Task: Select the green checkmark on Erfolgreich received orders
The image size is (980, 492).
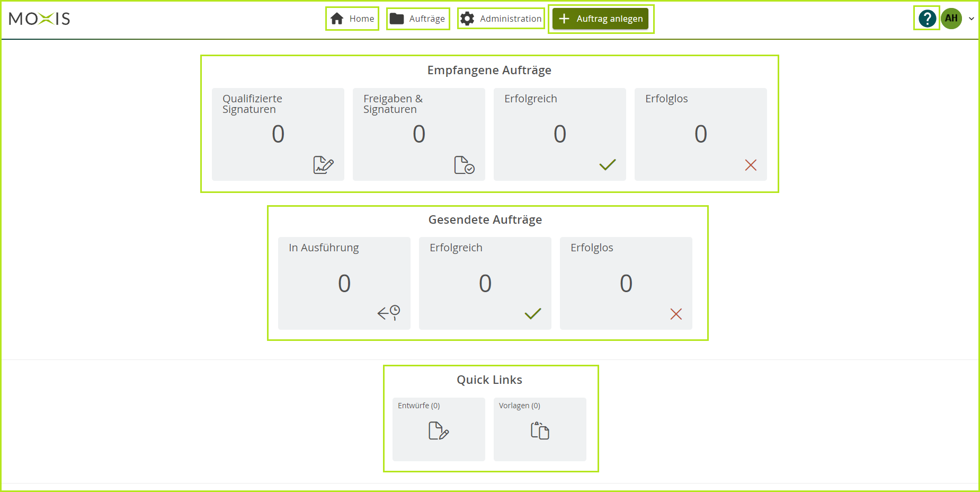Action: click(608, 165)
